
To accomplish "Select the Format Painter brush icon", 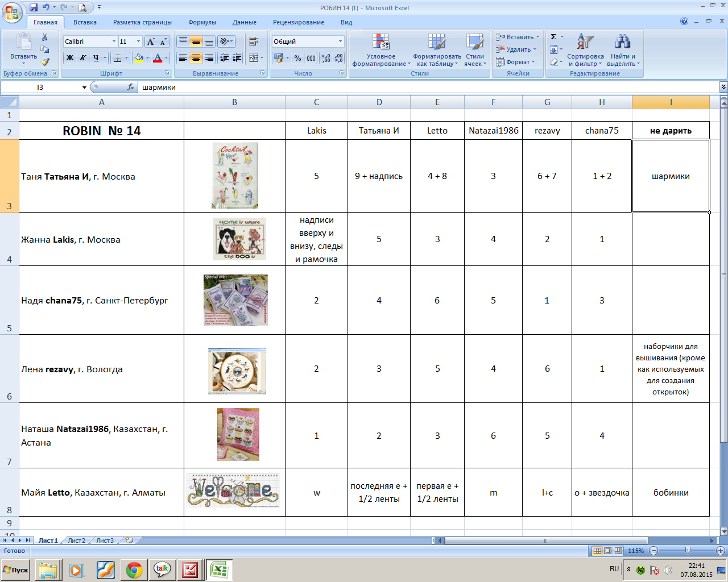I will [x=44, y=62].
